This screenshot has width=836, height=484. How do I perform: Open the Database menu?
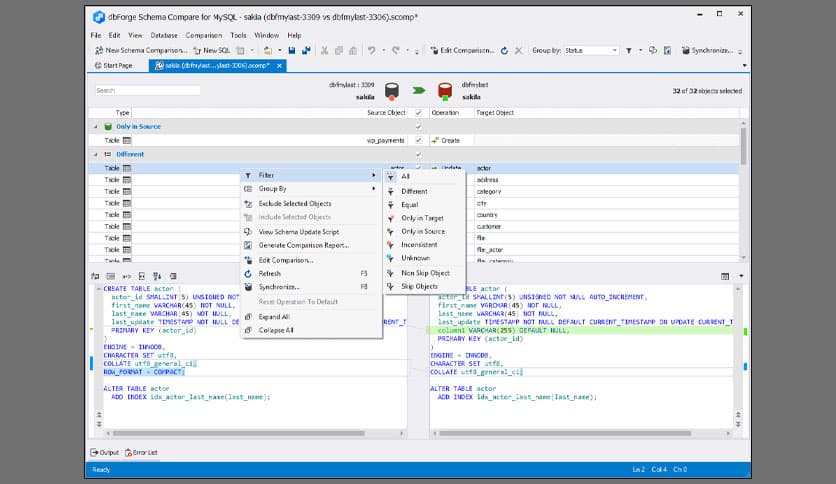[x=164, y=35]
